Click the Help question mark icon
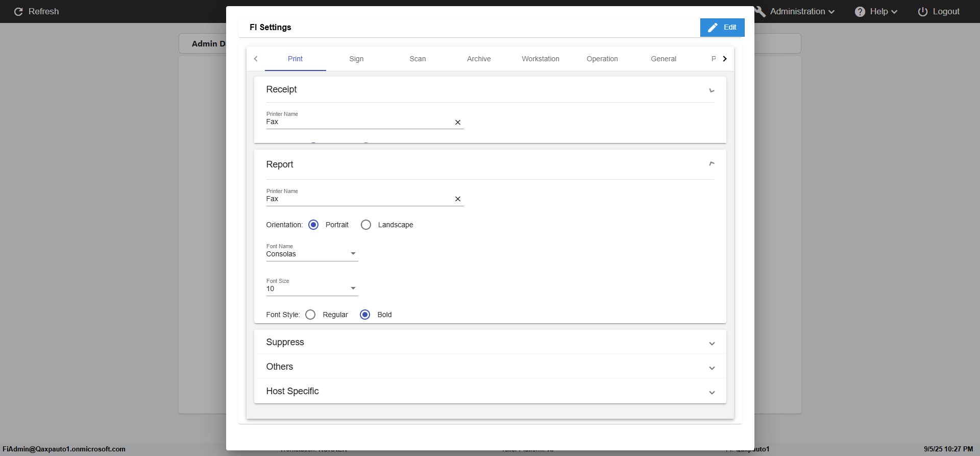980x456 pixels. [x=860, y=12]
